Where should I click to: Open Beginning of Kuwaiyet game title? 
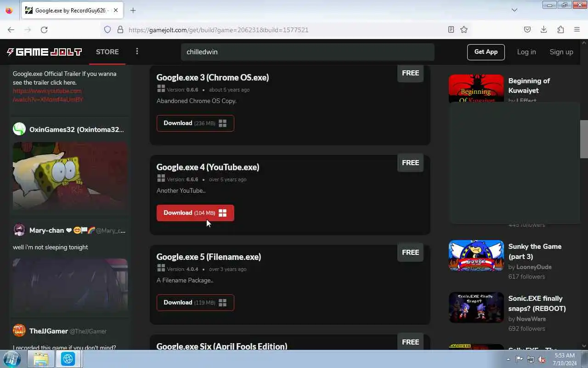pos(529,86)
